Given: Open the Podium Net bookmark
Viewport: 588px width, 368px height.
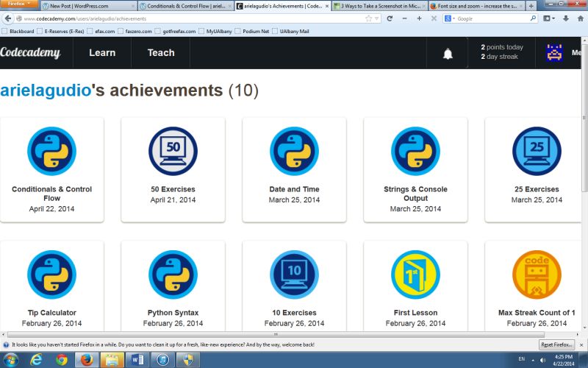Looking at the screenshot, I should pyautogui.click(x=252, y=31).
